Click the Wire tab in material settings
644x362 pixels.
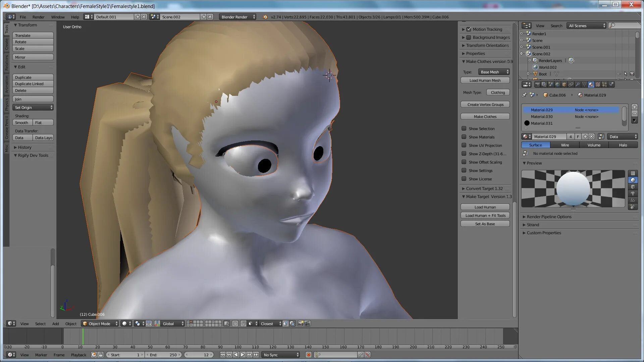[565, 145]
